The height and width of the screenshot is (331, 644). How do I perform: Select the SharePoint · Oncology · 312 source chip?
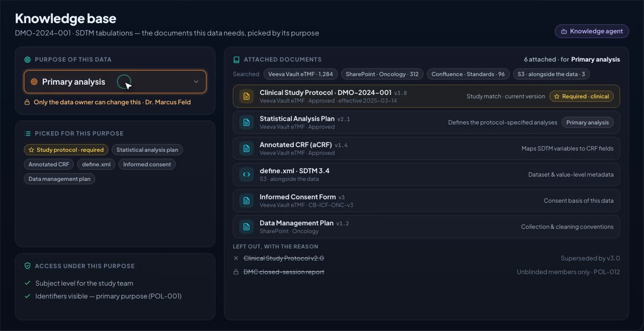click(x=382, y=74)
